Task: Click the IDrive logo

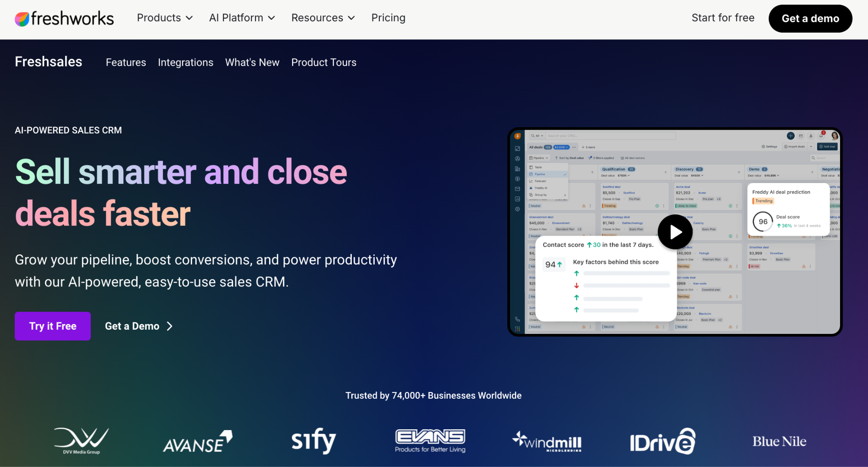Action: (663, 441)
